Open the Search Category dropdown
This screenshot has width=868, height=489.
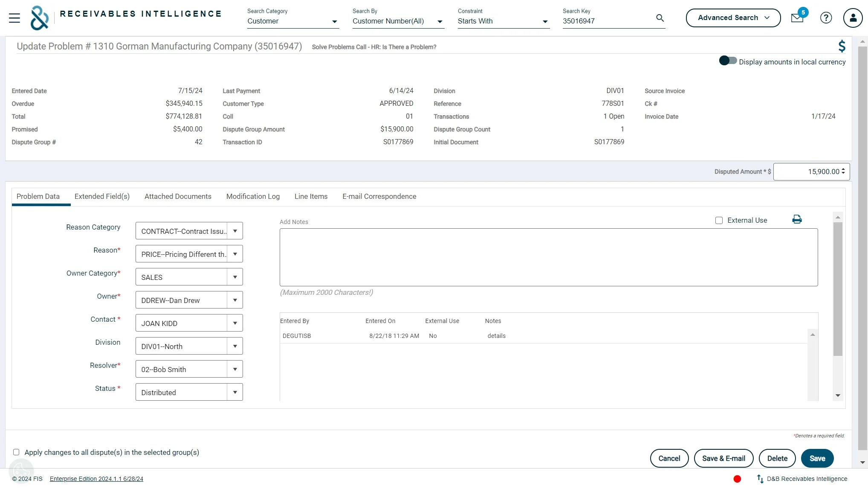pos(293,21)
